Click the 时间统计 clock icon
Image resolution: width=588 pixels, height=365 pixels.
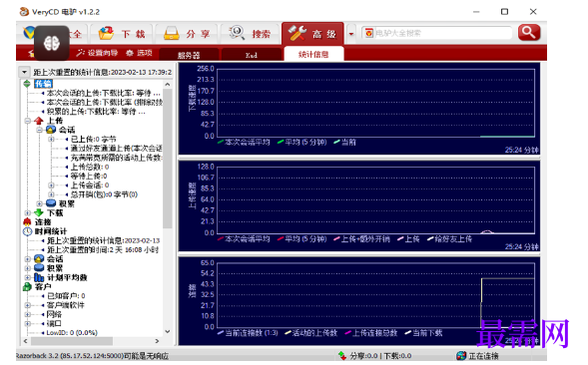[x=27, y=231]
